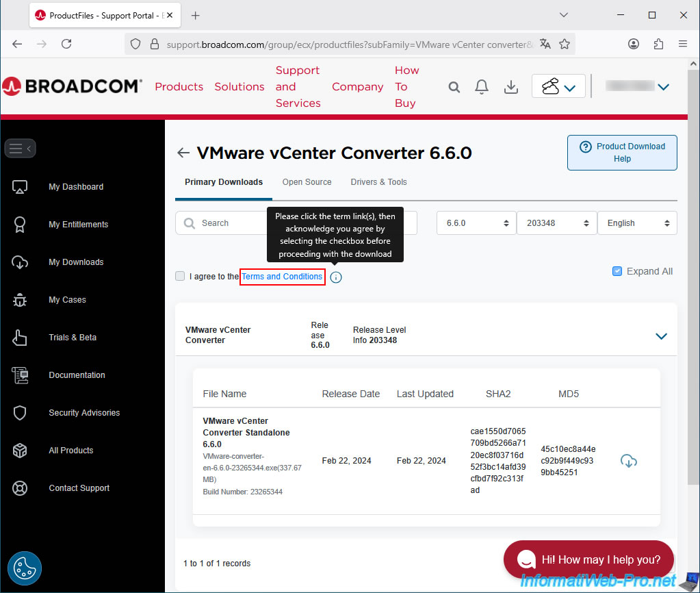Switch to the Open Source tab
The height and width of the screenshot is (593, 700).
click(307, 182)
